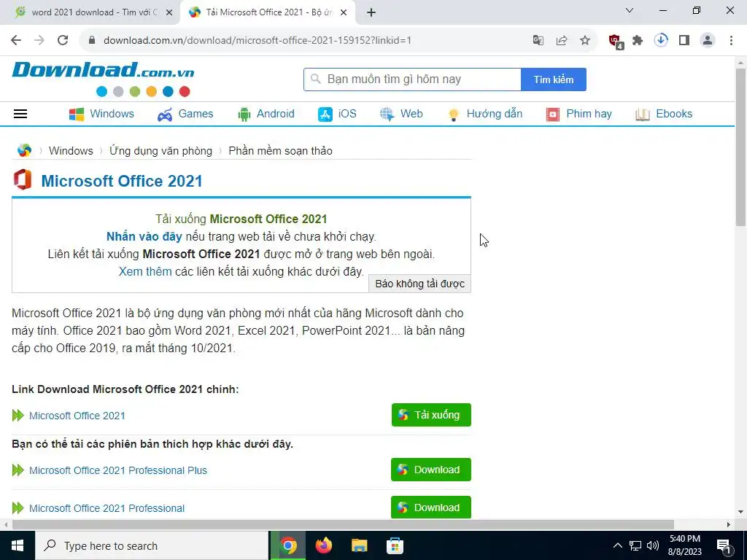This screenshot has width=747, height=560.
Task: Click the 'Phần mềm soạn thảo' breadcrumb
Action: click(x=281, y=150)
